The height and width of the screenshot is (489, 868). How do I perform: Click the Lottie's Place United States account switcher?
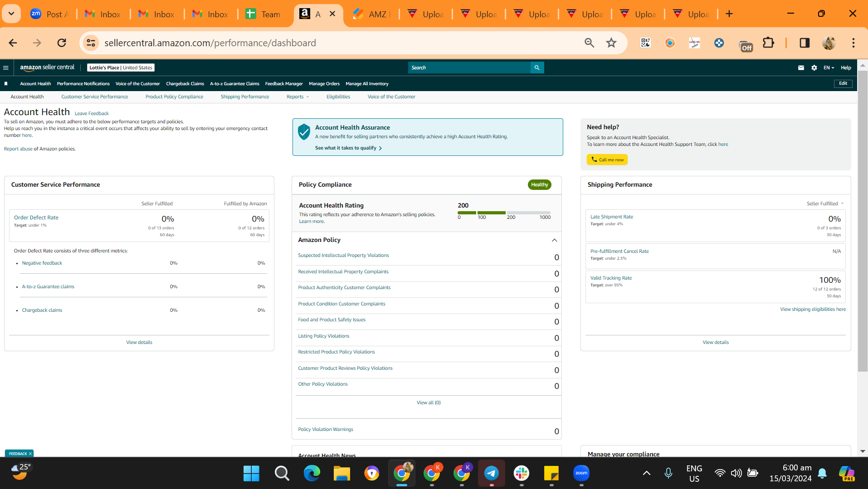click(x=121, y=68)
